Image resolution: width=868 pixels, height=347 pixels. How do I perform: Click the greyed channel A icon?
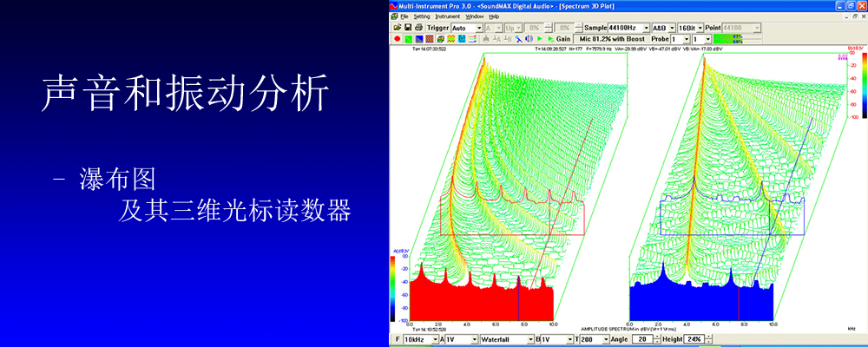click(x=496, y=39)
